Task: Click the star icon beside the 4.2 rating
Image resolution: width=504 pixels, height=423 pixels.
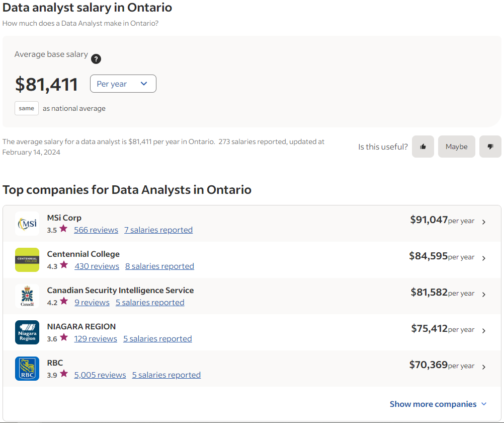Action: point(64,301)
